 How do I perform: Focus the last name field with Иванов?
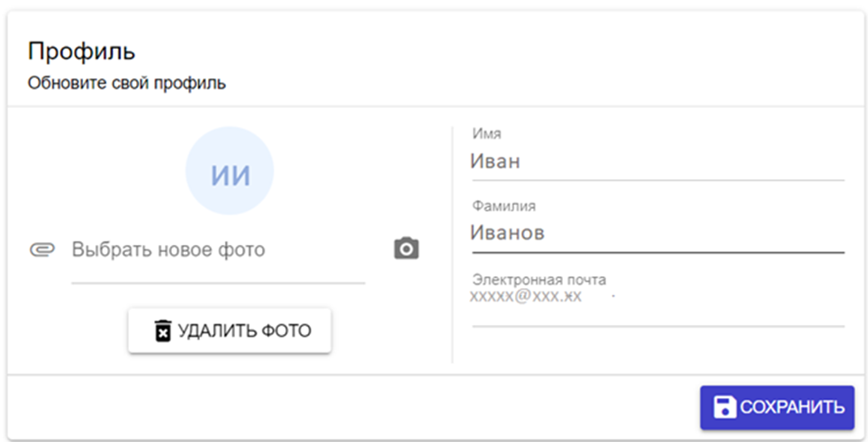[x=657, y=233]
